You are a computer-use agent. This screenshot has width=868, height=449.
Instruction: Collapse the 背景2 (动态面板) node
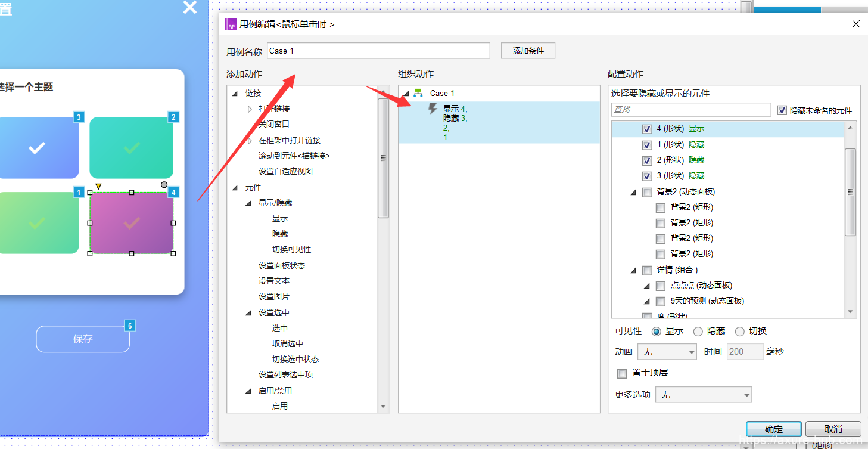(633, 193)
